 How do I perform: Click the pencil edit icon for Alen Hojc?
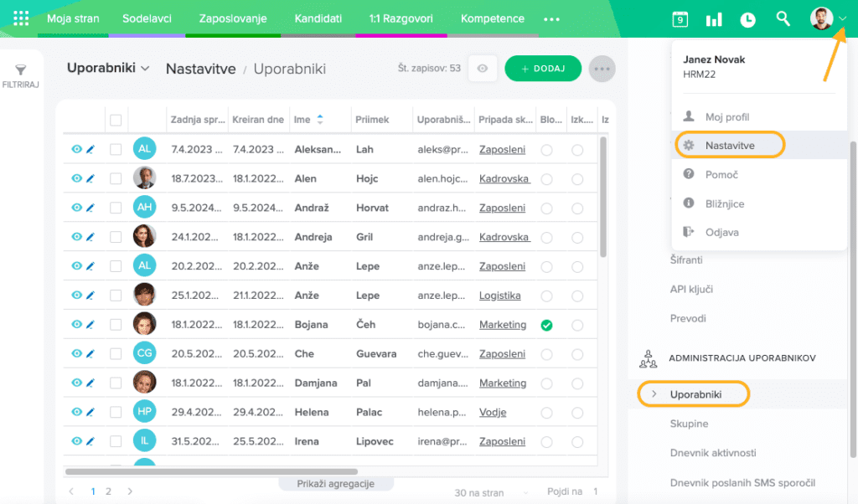coord(90,178)
